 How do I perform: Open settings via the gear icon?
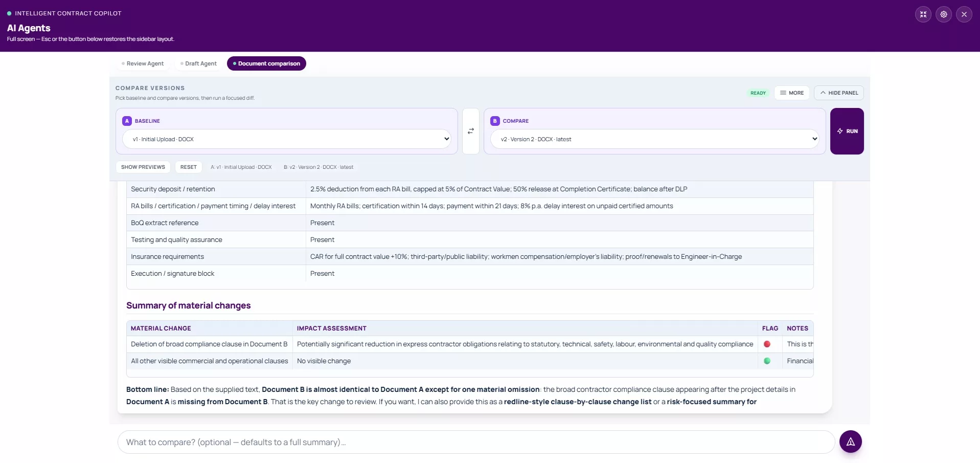pos(944,14)
